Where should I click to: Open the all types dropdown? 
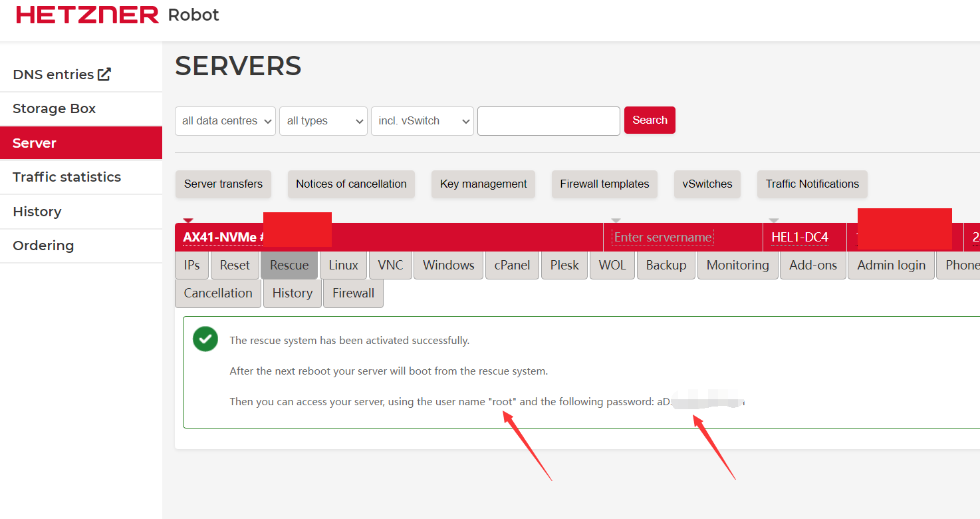point(323,121)
